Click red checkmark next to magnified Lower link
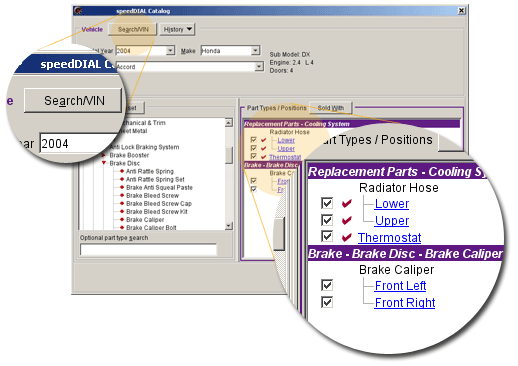The width and height of the screenshot is (518, 366). [x=347, y=203]
